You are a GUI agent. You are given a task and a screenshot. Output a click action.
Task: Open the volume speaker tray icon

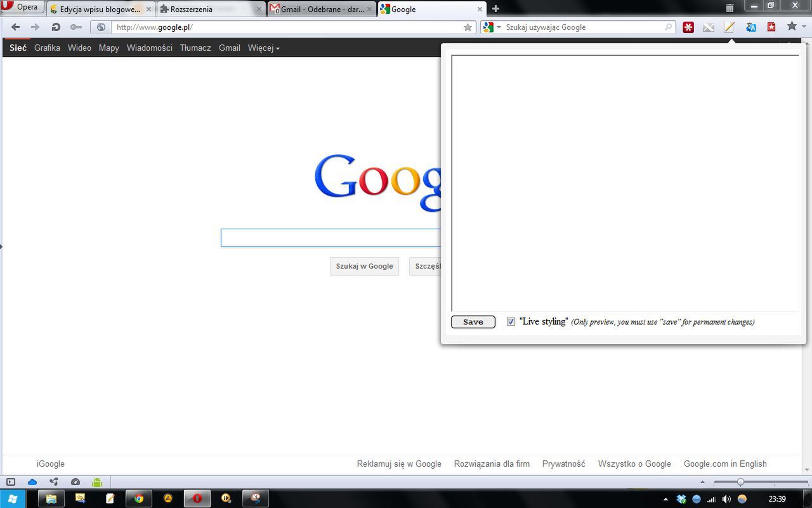[726, 499]
